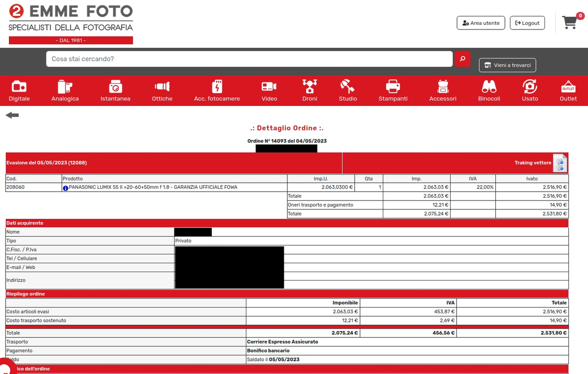Click the 22,00% IVA cell

[473, 187]
